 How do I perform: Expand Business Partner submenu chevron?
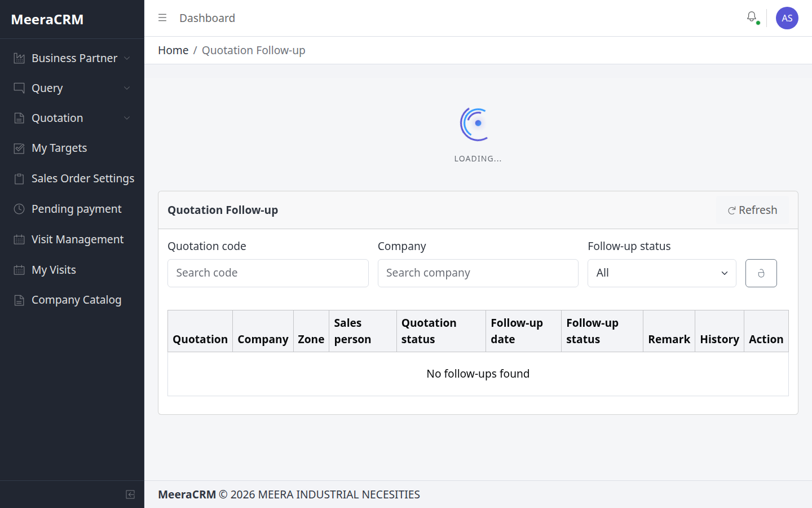coord(127,58)
